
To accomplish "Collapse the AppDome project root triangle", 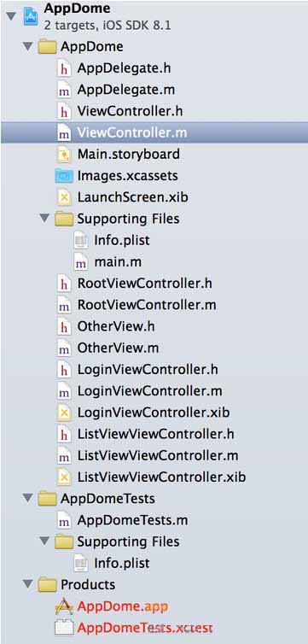I will (11, 16).
